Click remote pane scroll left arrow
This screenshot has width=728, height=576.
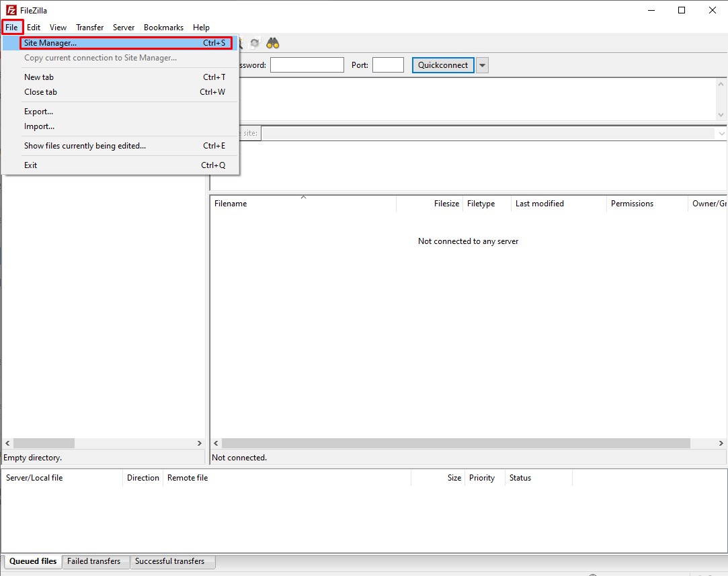[216, 443]
